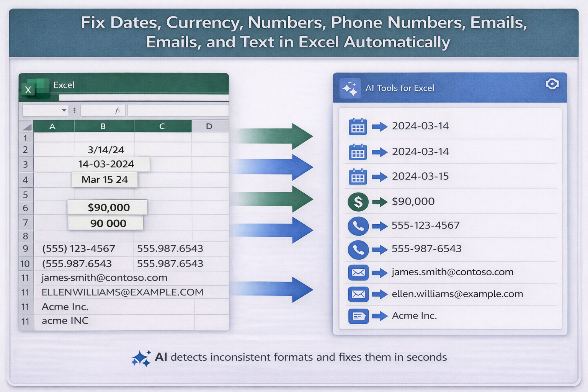Click the email icon for james.smith@contoso.com
Screen dimensions: 588x392
(358, 273)
